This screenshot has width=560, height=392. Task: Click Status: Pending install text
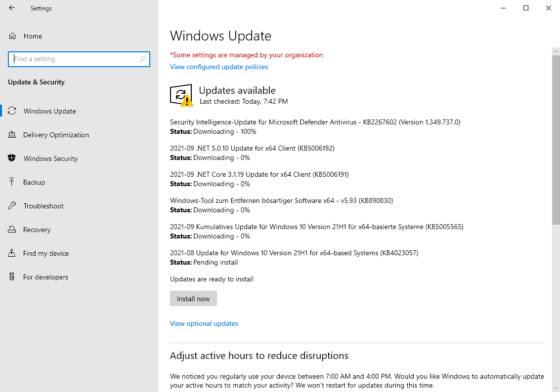click(x=204, y=263)
